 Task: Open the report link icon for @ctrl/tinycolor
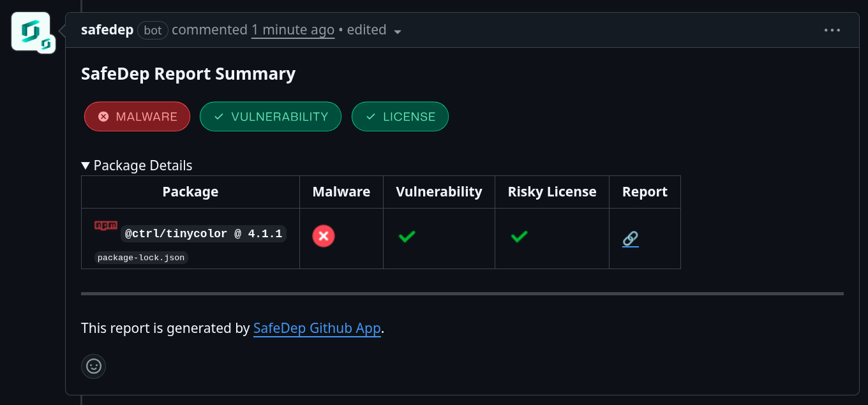630,239
